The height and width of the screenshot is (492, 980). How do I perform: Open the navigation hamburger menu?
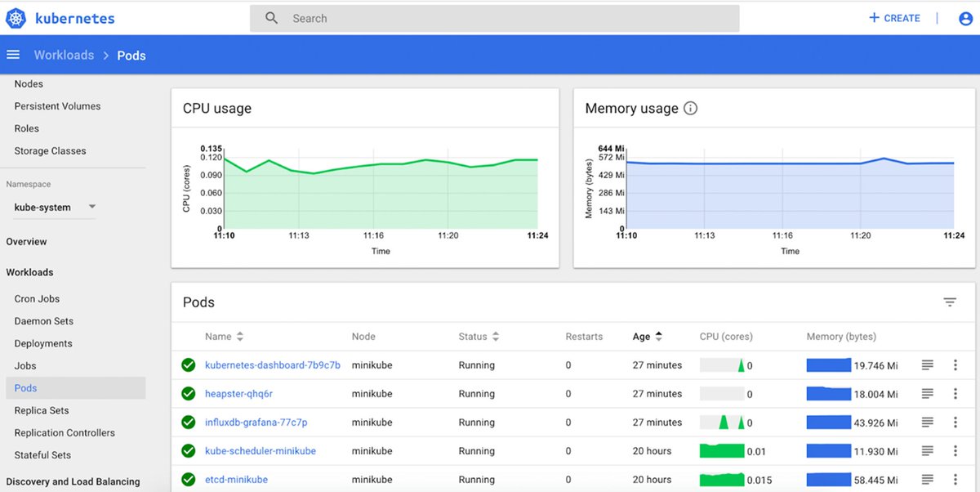[x=13, y=55]
